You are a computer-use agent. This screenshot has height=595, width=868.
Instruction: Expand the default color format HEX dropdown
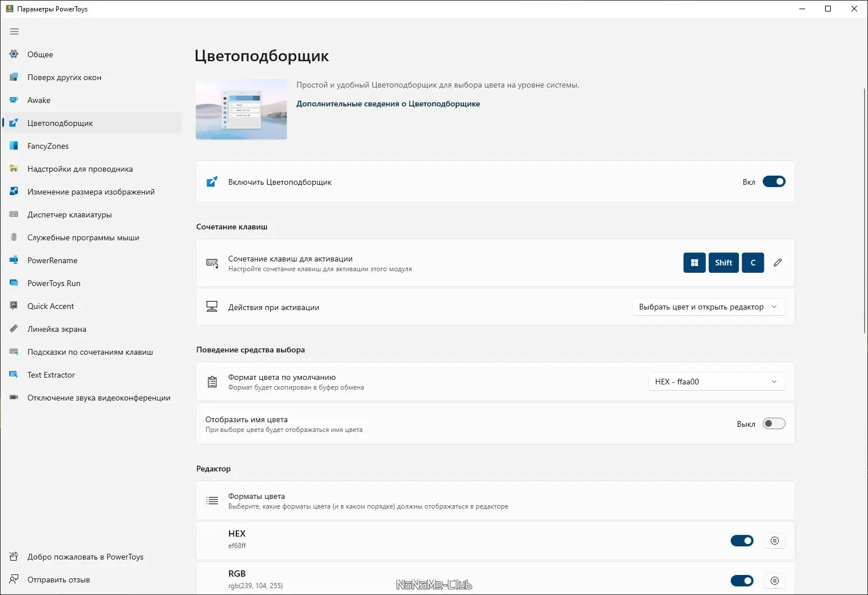tap(716, 382)
